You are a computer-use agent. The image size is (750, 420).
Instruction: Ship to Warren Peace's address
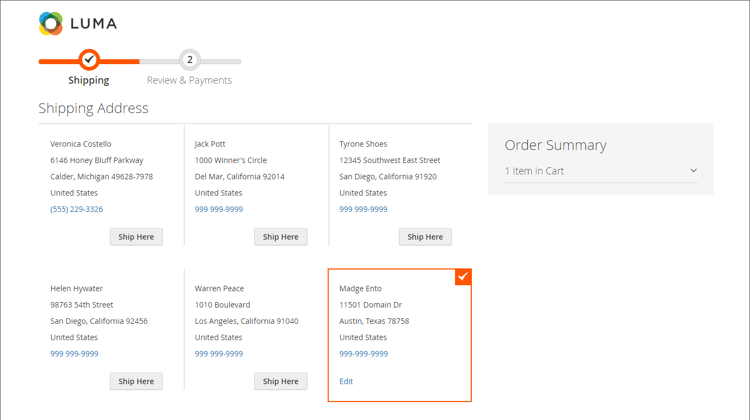281,381
